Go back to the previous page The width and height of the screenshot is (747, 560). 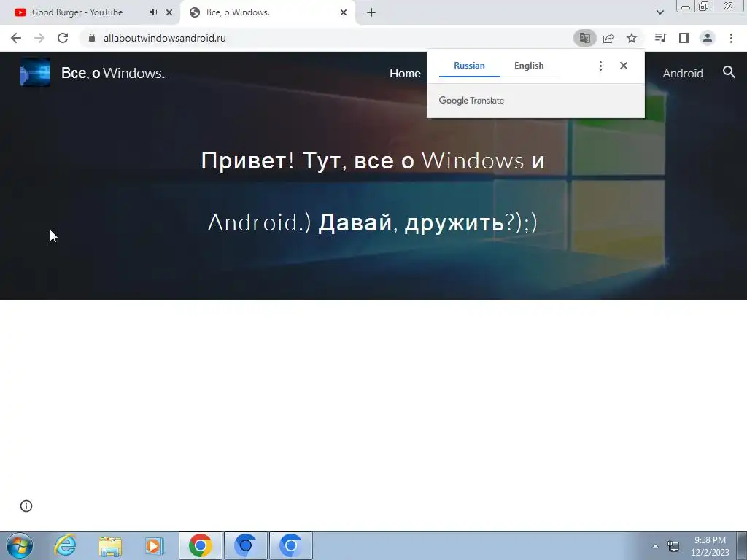pyautogui.click(x=16, y=38)
